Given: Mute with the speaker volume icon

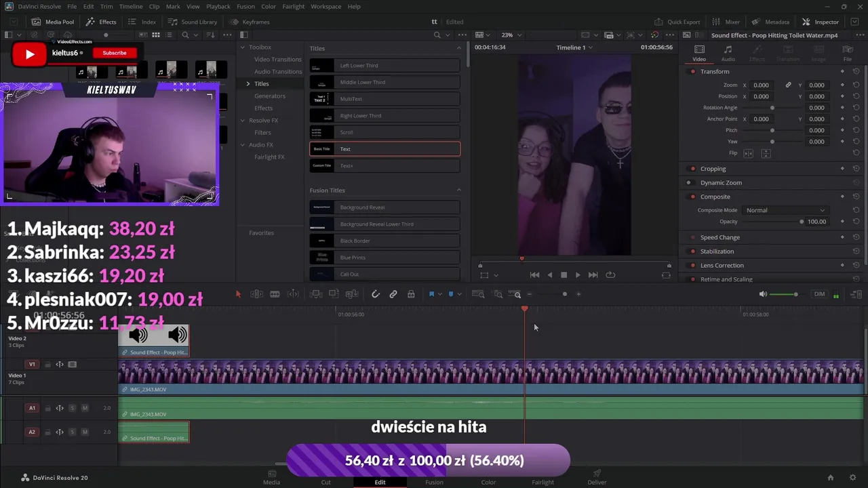Looking at the screenshot, I should coord(763,294).
